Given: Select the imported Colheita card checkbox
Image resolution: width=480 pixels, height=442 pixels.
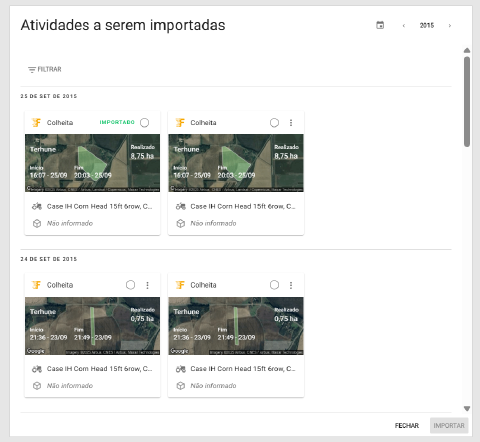Looking at the screenshot, I should click(144, 123).
